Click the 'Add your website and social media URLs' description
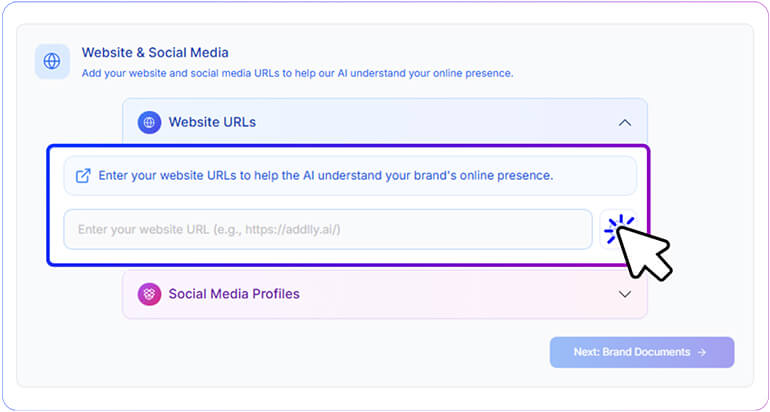This screenshot has width=770, height=412. 298,73
